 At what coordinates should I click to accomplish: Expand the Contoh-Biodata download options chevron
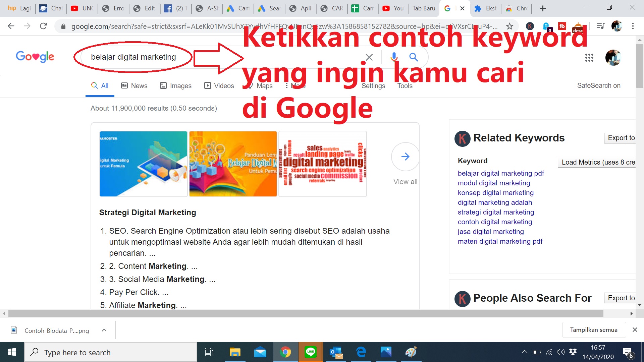click(104, 330)
